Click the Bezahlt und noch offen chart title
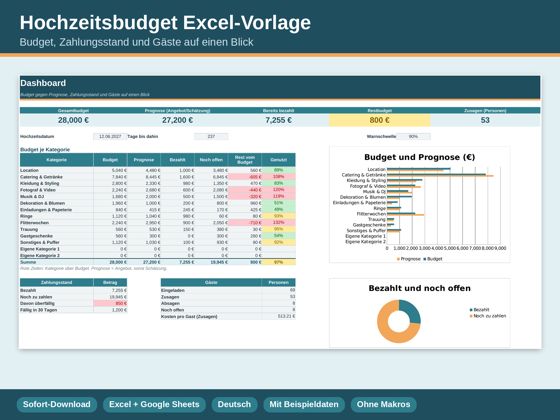This screenshot has height=420, width=560. coord(420,288)
